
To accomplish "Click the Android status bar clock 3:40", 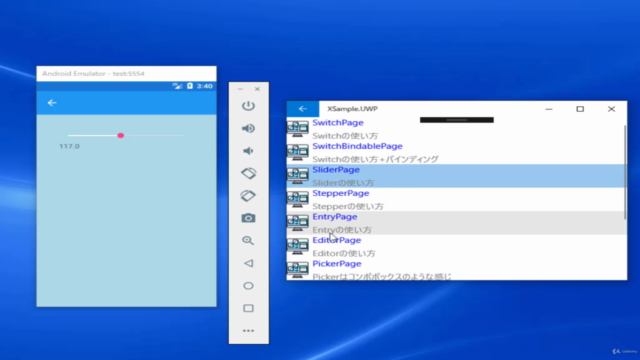I will coord(204,86).
